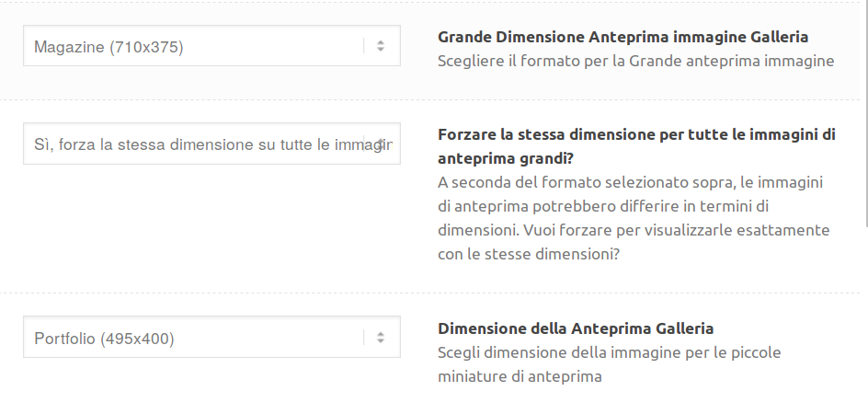The height and width of the screenshot is (414, 868).
Task: Click up-down arrows on the Magazine select
Action: click(x=381, y=46)
